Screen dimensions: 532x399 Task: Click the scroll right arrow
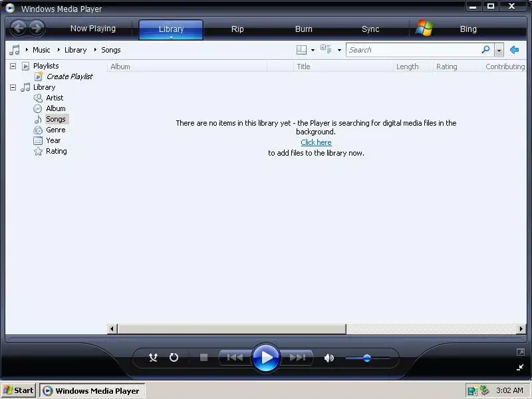coord(521,329)
